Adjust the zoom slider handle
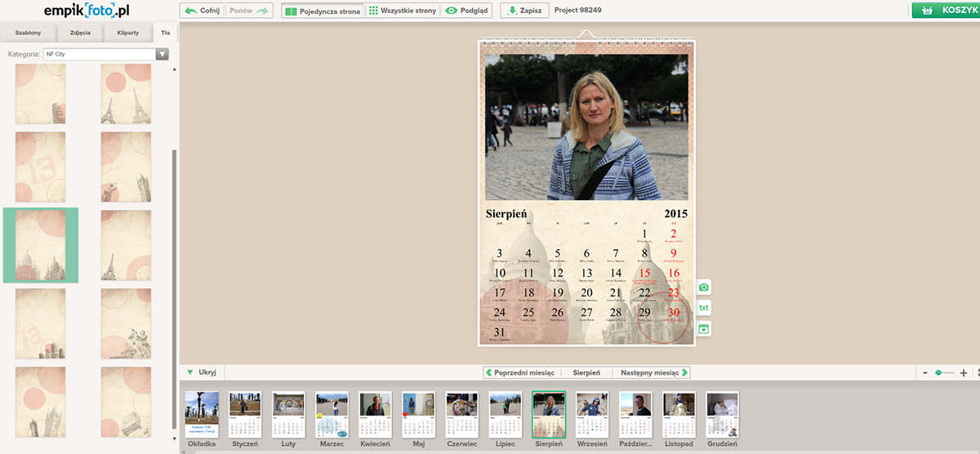 (939, 372)
